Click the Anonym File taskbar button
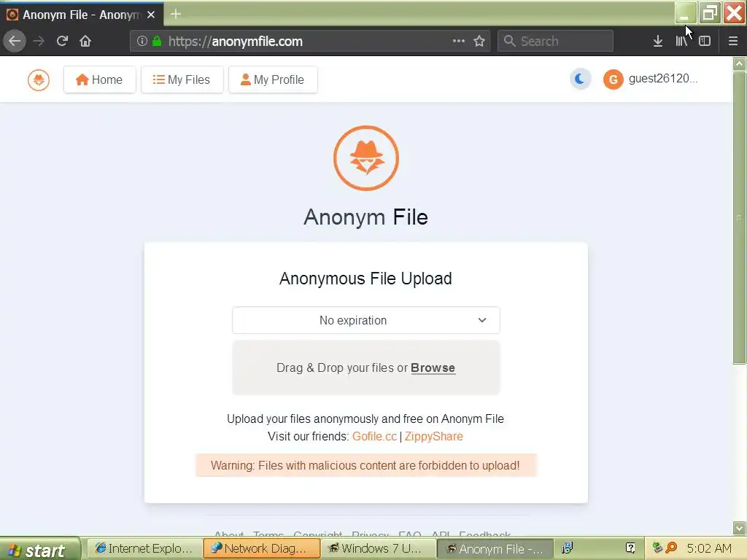Image resolution: width=747 pixels, height=560 pixels. coord(495,548)
